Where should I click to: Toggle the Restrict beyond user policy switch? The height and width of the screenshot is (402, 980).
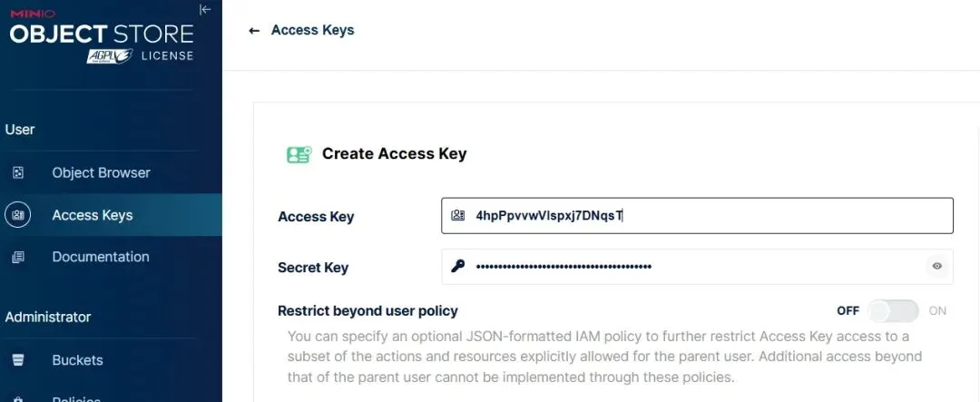tap(893, 311)
